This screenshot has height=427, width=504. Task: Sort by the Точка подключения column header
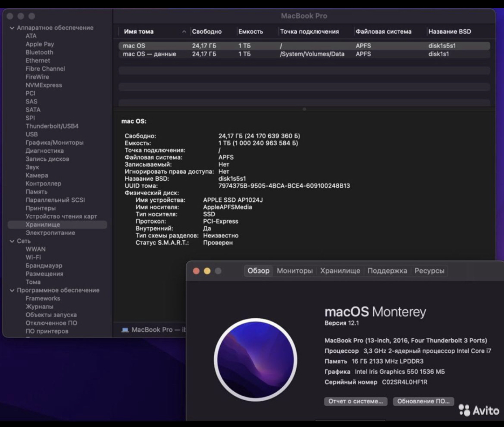(309, 32)
